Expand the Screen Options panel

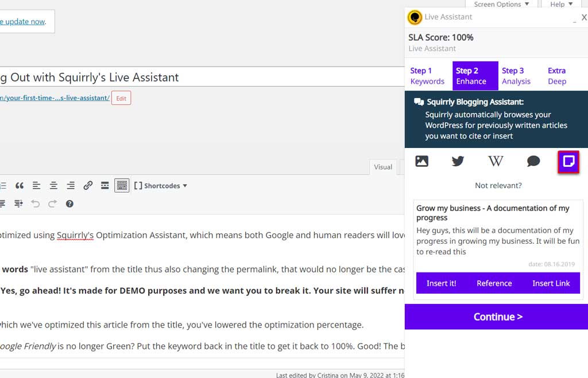tap(501, 5)
